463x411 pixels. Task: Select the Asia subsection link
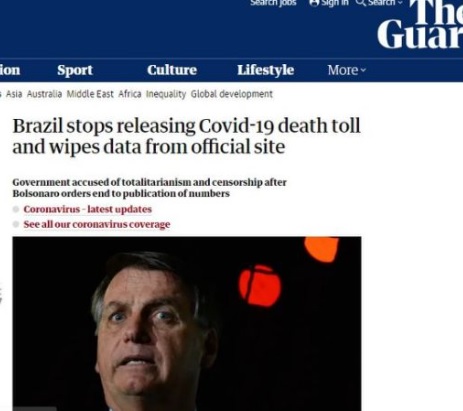14,94
